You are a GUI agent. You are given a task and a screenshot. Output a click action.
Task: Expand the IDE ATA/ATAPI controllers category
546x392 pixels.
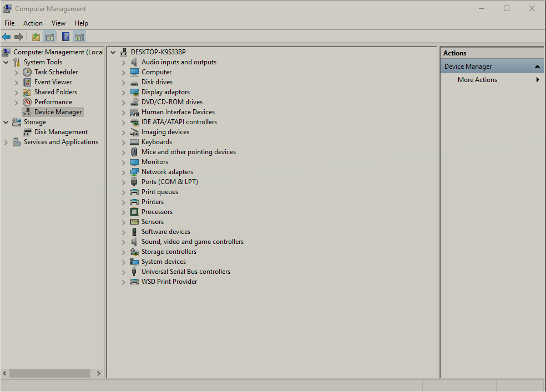[x=123, y=123]
